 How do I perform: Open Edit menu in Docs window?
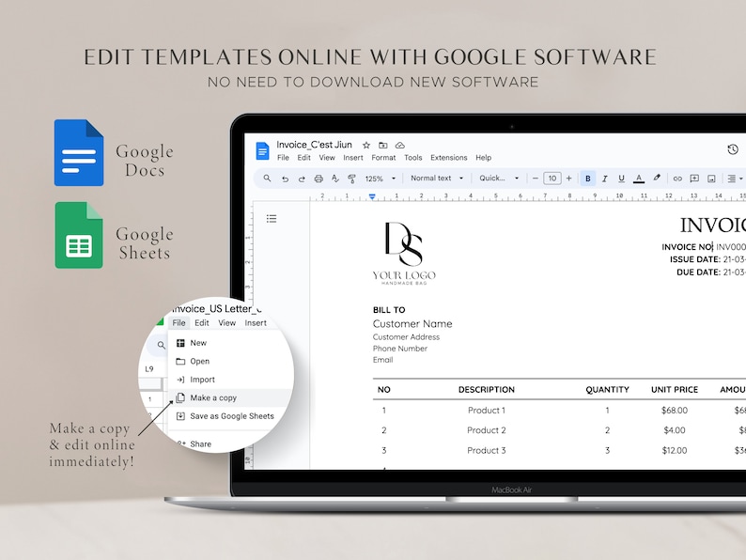[303, 158]
